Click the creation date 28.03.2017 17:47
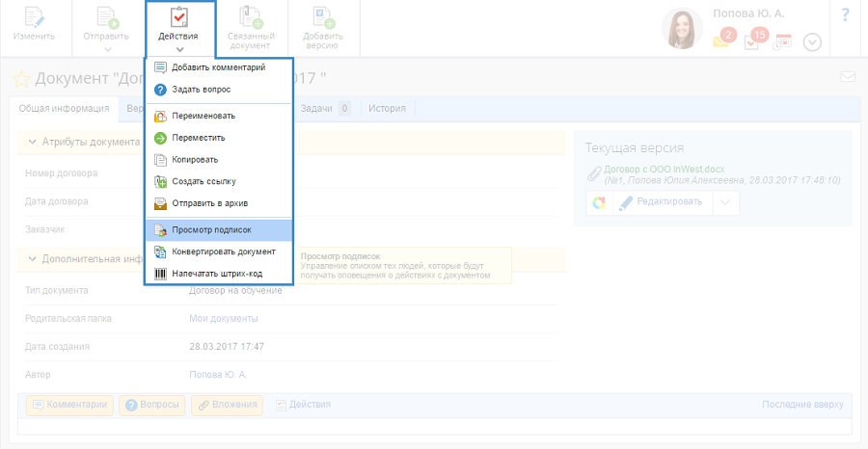 coord(227,347)
